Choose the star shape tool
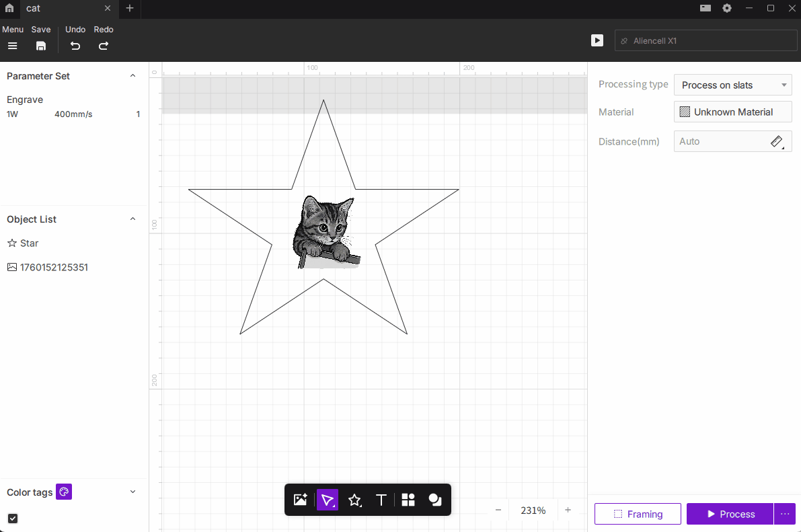The width and height of the screenshot is (801, 532). click(354, 500)
